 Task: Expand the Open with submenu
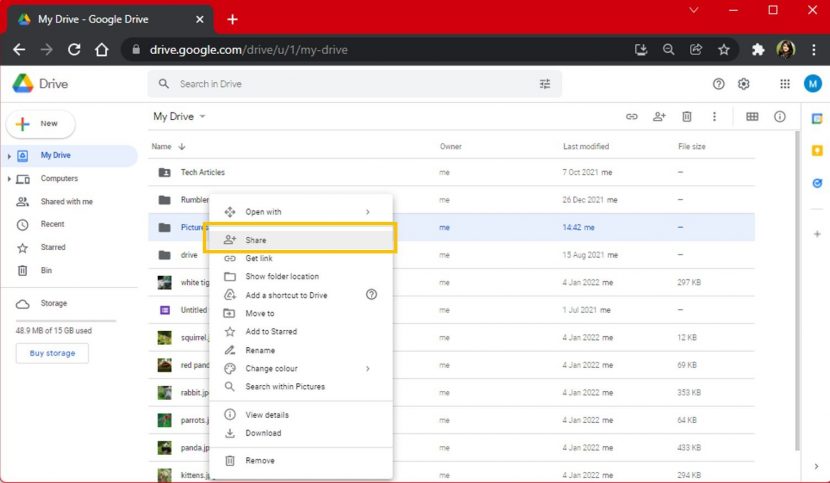(x=368, y=212)
